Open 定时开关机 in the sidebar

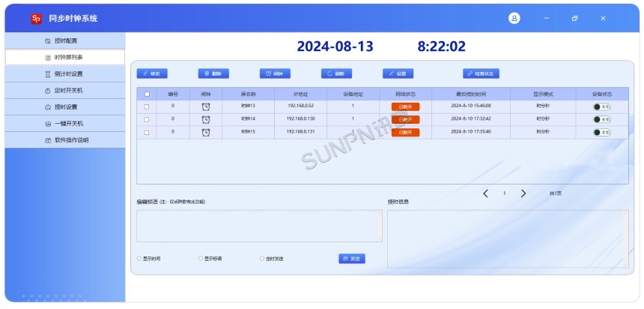point(64,91)
